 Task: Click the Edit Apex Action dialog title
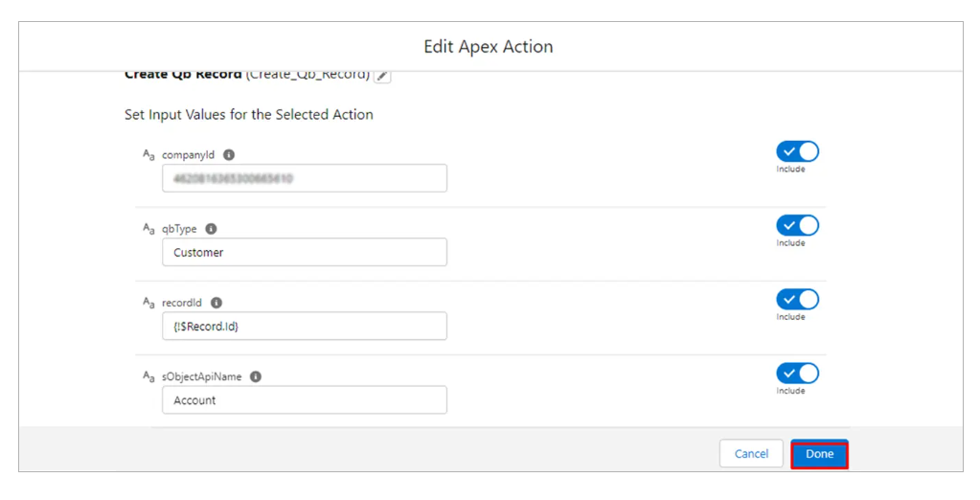pos(489,46)
